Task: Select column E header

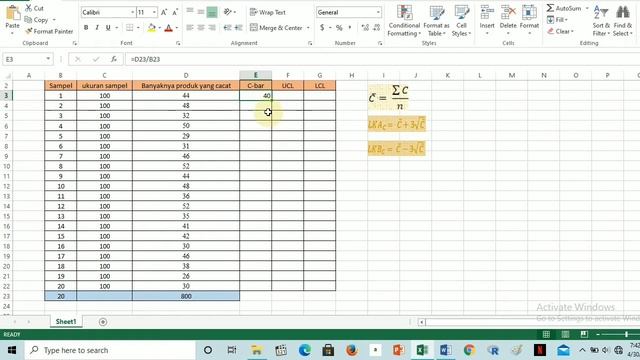Action: coord(256,75)
